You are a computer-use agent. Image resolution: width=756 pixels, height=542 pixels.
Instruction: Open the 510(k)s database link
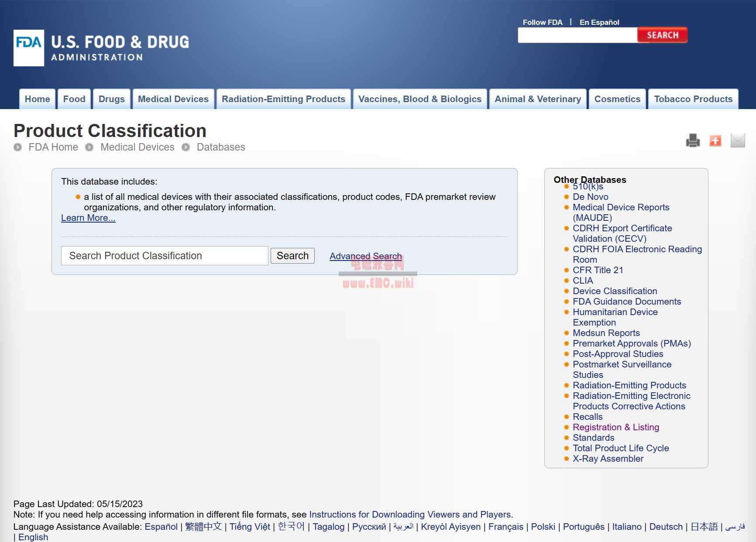point(588,187)
